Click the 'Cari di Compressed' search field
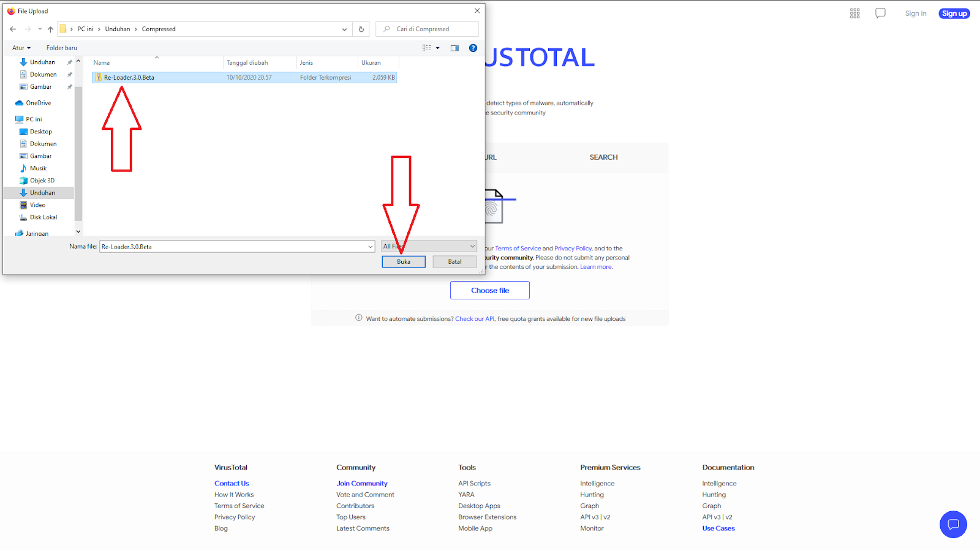The width and height of the screenshot is (980, 551). click(x=427, y=29)
